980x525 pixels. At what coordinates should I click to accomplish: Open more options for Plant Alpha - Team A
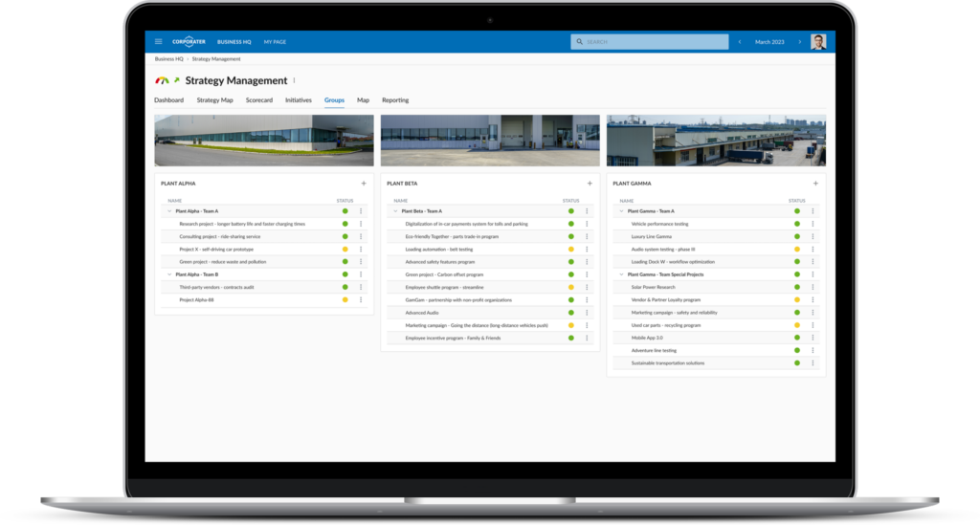click(361, 211)
